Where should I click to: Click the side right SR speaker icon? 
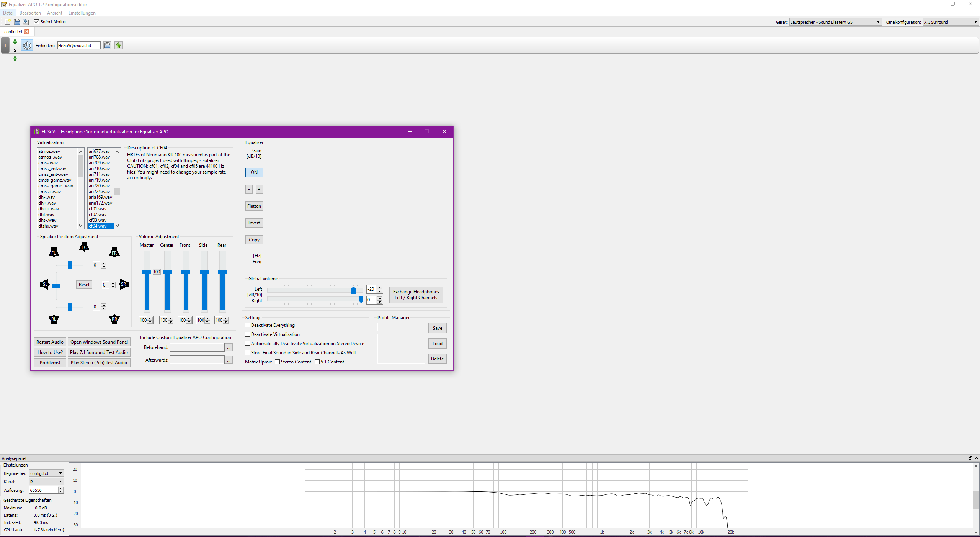[x=123, y=284]
